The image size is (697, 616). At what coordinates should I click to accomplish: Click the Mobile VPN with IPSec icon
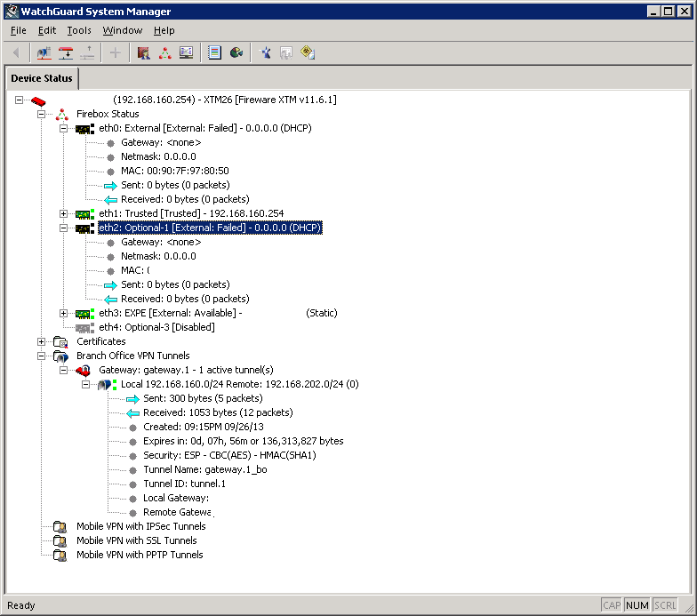pyautogui.click(x=60, y=527)
